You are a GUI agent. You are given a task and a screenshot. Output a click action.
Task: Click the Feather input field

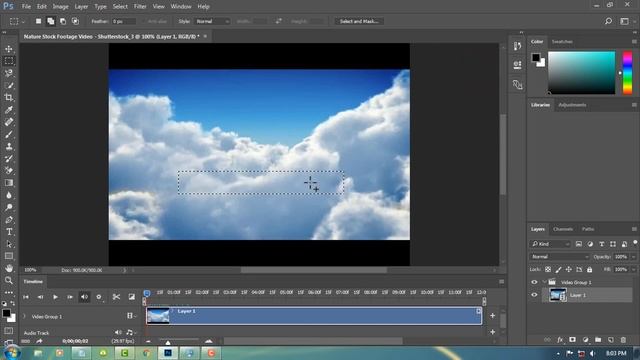click(x=124, y=21)
